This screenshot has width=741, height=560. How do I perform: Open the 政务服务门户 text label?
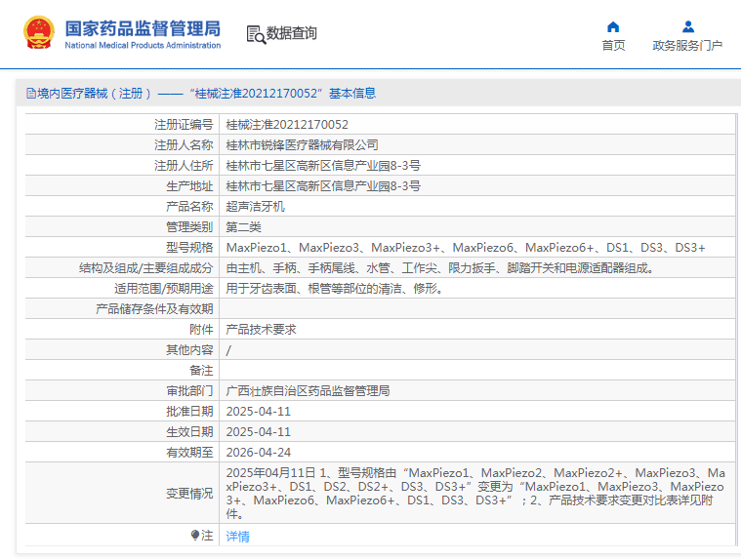(687, 46)
